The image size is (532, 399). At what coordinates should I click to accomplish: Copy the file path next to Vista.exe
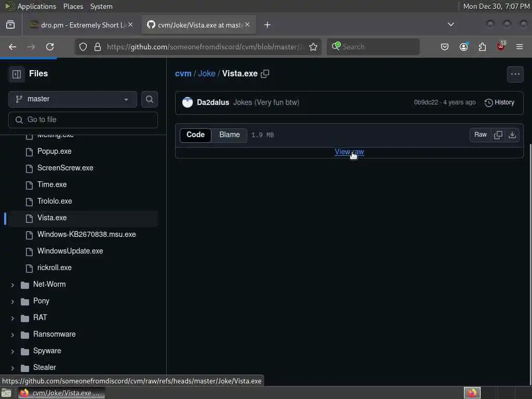265,74
